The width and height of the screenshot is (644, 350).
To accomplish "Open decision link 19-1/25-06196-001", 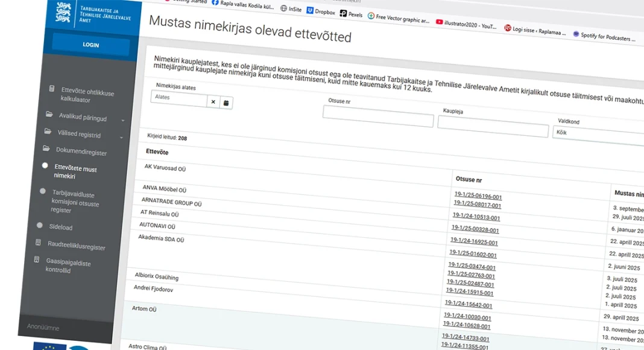I will (478, 196).
